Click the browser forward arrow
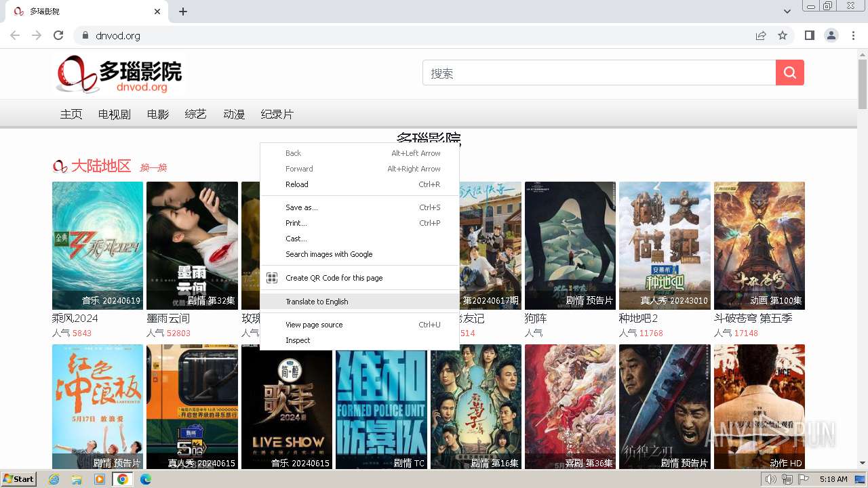Image resolution: width=868 pixels, height=488 pixels. (x=37, y=35)
